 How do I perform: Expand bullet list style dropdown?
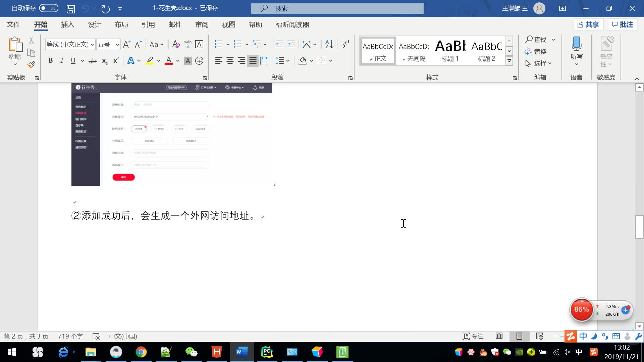tap(228, 44)
